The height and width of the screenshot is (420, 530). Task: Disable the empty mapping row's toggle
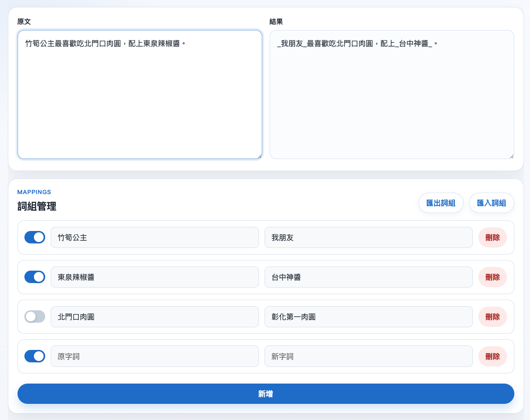tap(35, 356)
